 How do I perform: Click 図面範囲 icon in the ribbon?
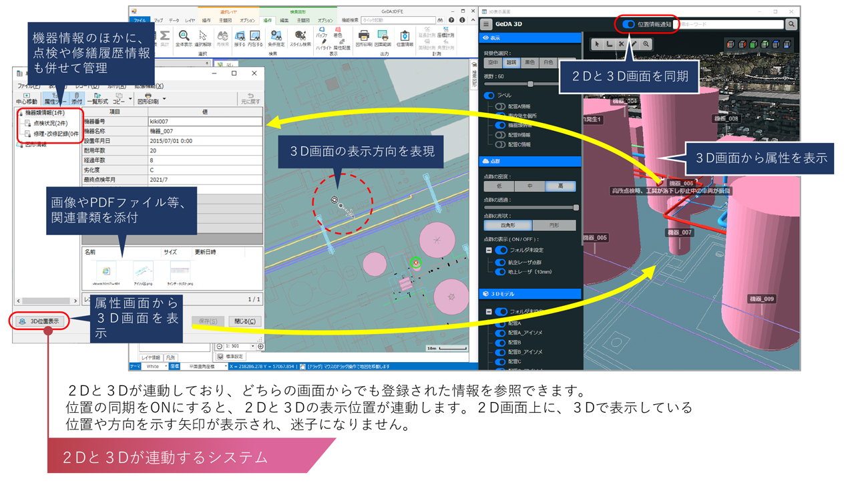[383, 38]
